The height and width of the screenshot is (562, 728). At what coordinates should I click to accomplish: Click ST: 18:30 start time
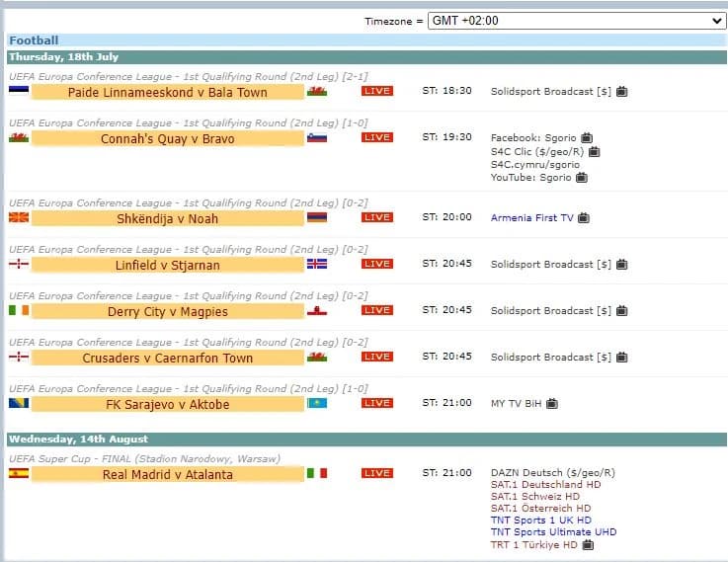click(x=446, y=91)
